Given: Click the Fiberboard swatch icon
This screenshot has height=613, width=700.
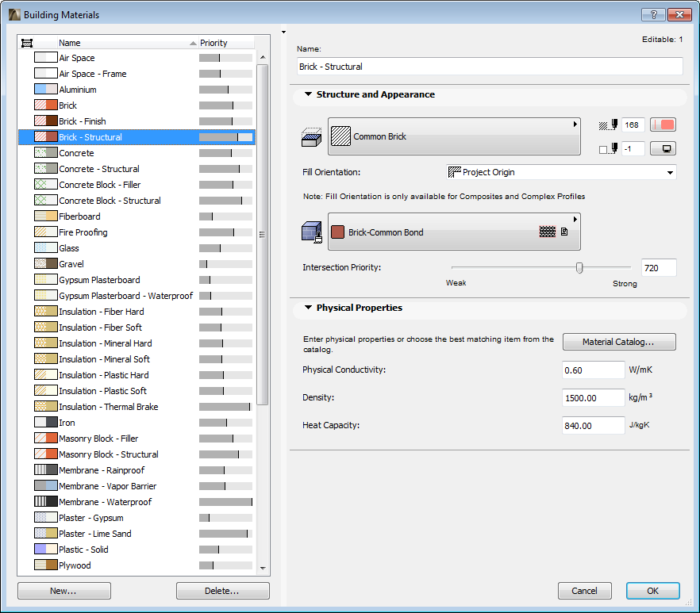Looking at the screenshot, I should coord(46,216).
